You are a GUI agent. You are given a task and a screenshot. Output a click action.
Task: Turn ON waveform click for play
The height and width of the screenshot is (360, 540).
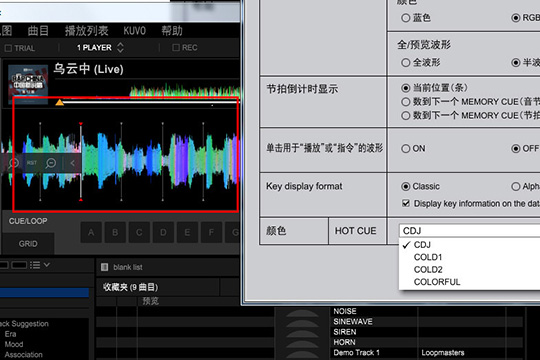coord(406,148)
